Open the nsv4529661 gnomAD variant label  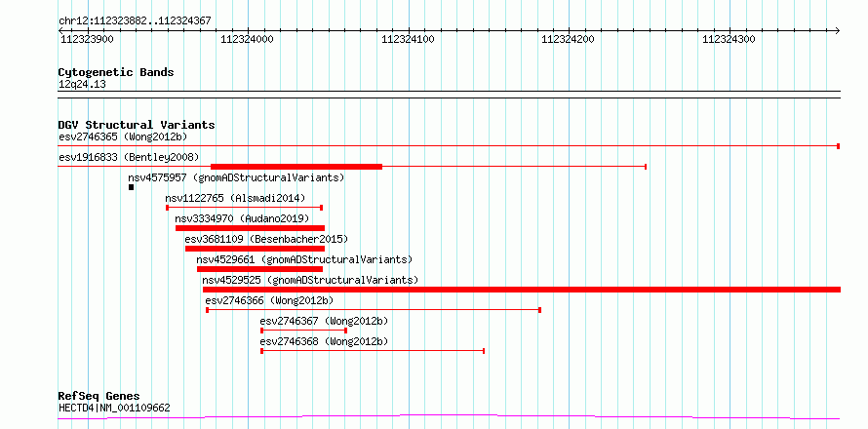click(304, 259)
